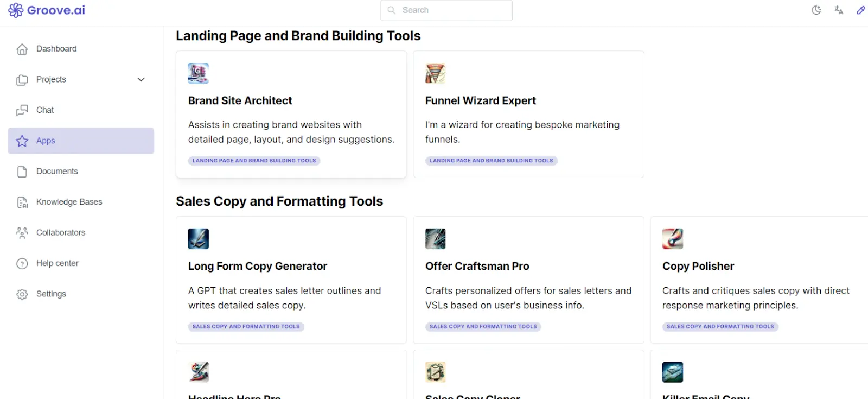Open Offer Craftsman Pro app icon

tap(435, 239)
